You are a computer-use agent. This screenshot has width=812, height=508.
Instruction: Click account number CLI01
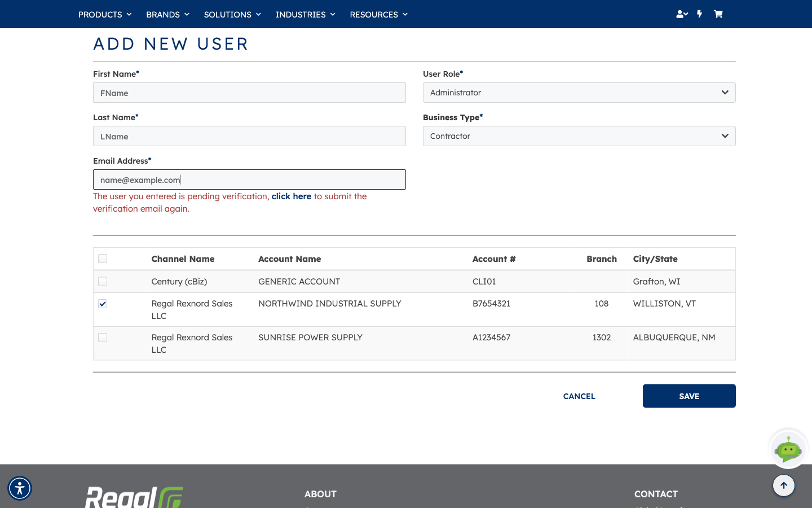point(484,281)
